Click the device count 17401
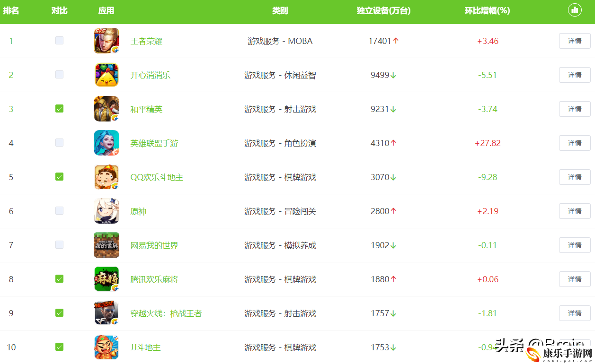Viewport: 595px width, 364px height. coord(380,41)
